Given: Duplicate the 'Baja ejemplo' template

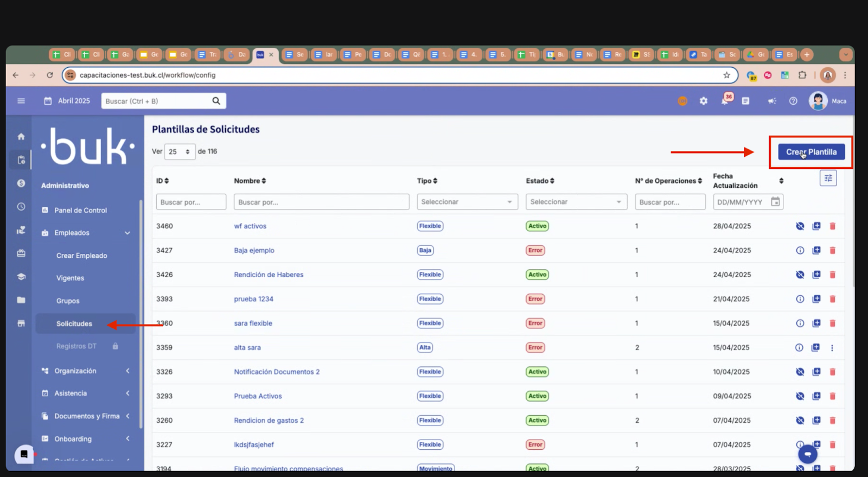Looking at the screenshot, I should [816, 250].
